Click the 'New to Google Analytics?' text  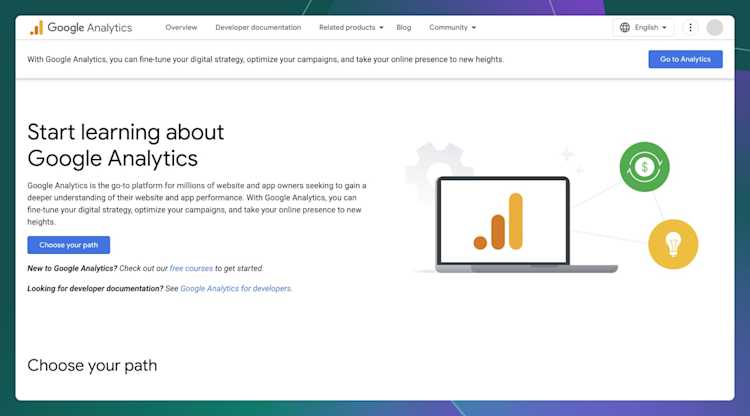72,268
